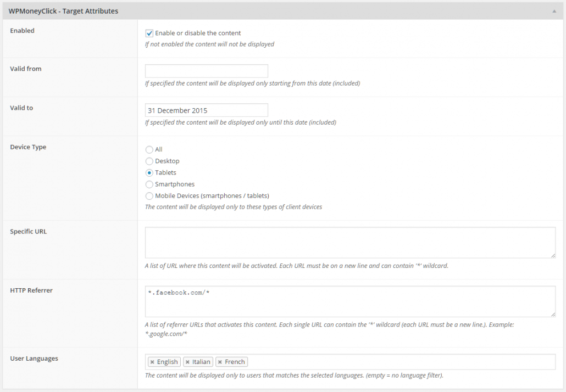Grab the HTTP Referrer textarea resize handle
Image resolution: width=566 pixels, height=392 pixels.
pos(553,315)
